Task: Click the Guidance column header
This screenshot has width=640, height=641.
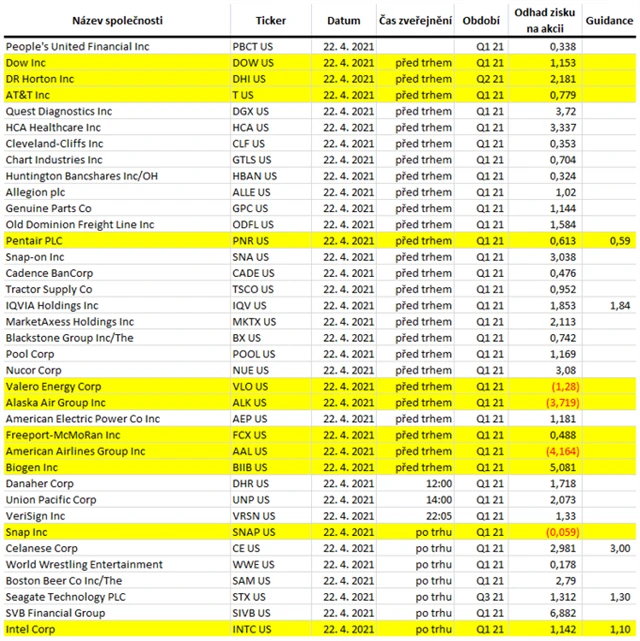Action: point(609,20)
